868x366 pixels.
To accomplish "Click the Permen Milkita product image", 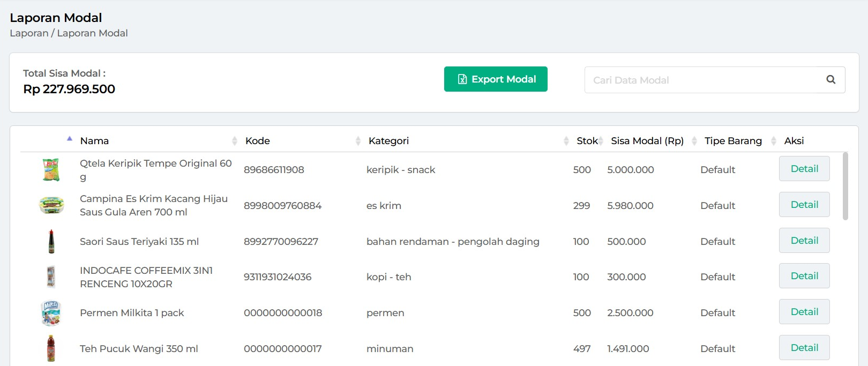I will coord(51,313).
